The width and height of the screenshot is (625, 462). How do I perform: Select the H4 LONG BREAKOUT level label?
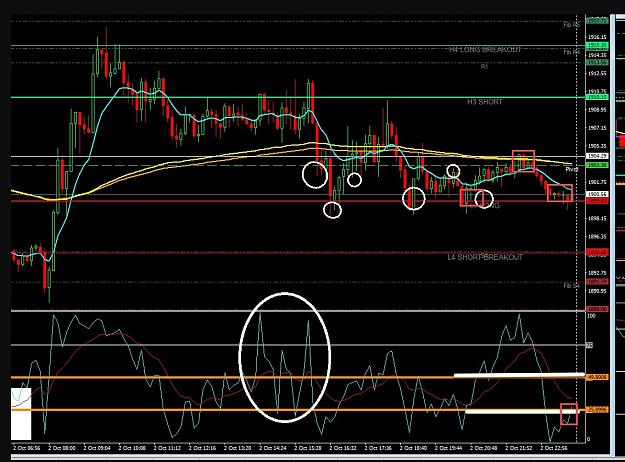485,50
